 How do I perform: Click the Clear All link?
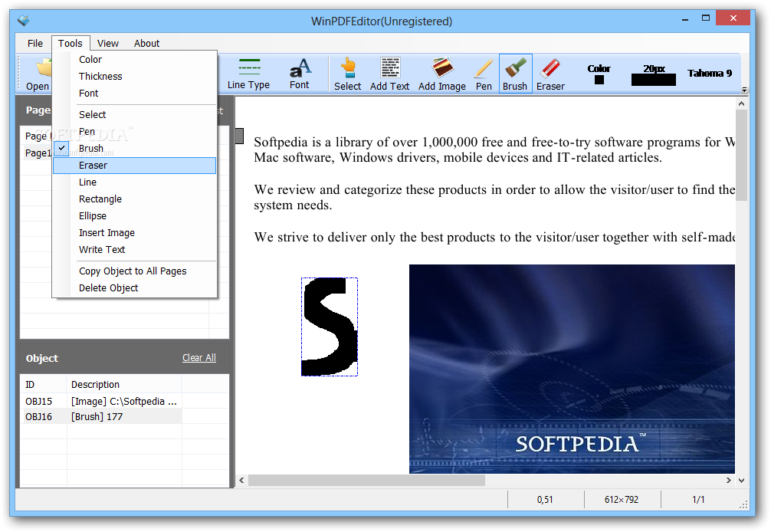click(199, 357)
